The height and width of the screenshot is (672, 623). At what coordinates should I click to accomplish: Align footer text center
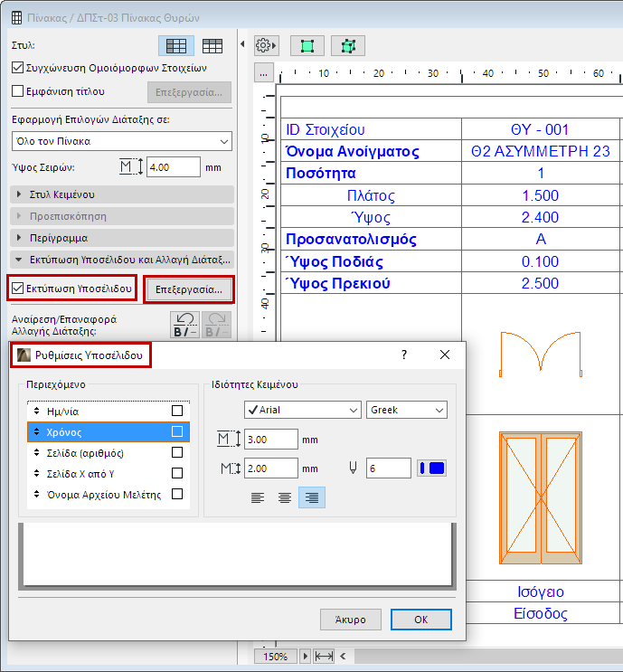[285, 497]
